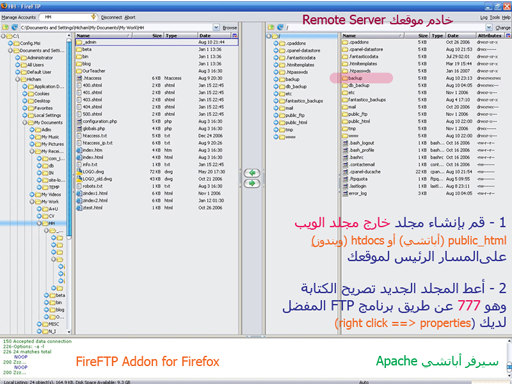This screenshot has width=512, height=384.
Task: Open the Help menu
Action: [506, 17]
